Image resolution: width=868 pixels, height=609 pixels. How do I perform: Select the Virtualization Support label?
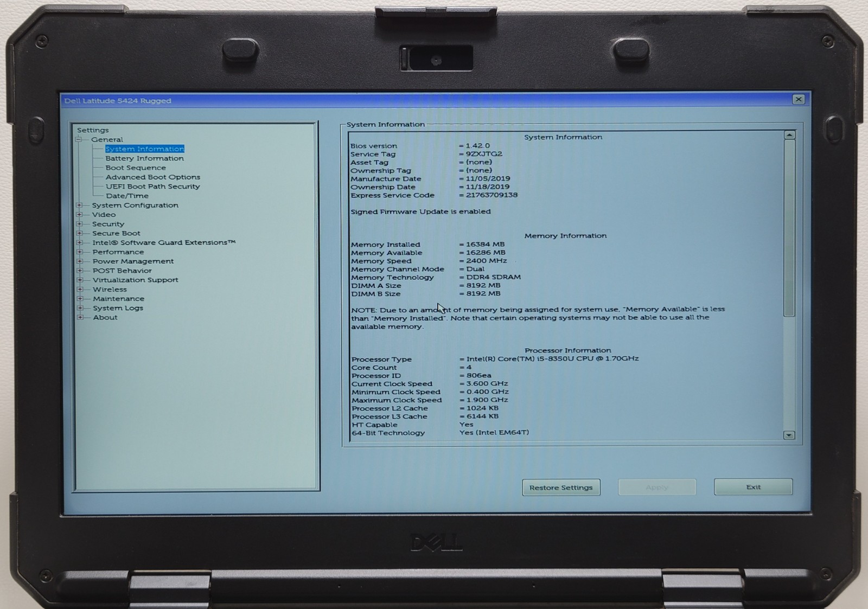click(x=135, y=280)
